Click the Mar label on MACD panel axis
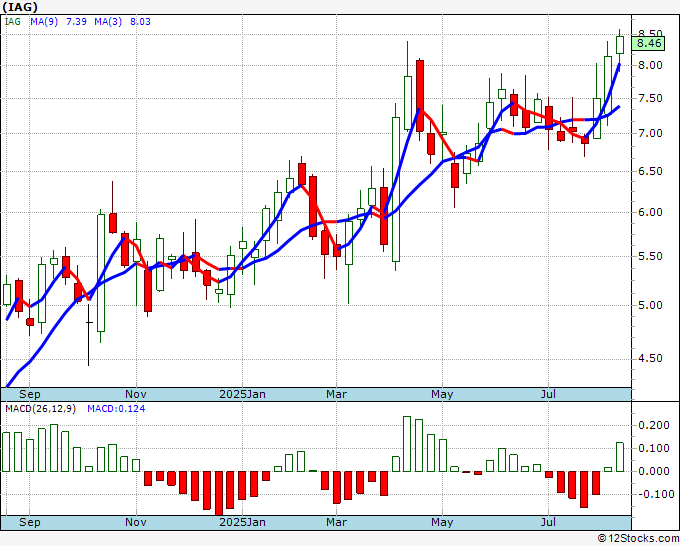Image resolution: width=680 pixels, height=546 pixels. coord(337,522)
